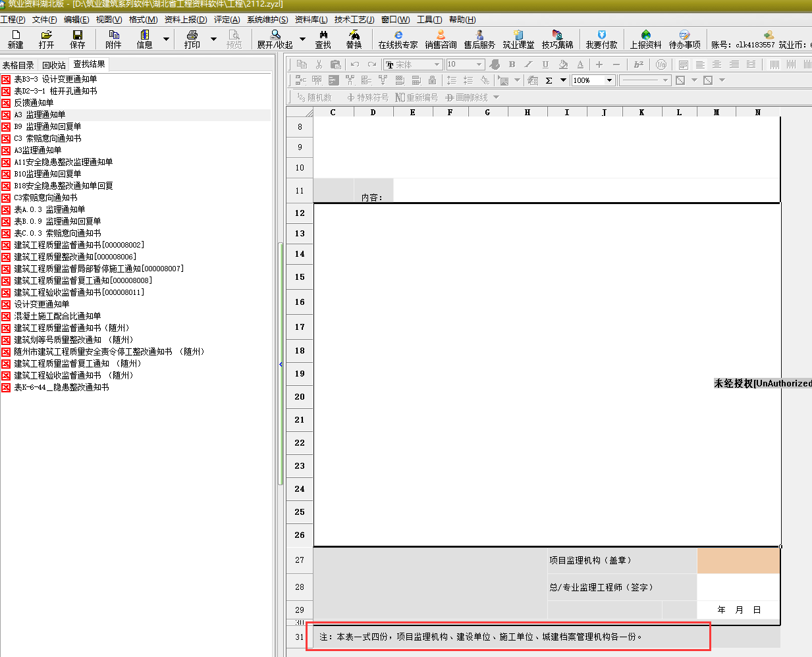
Task: Click the 上报资料 upload icon
Action: 645,39
